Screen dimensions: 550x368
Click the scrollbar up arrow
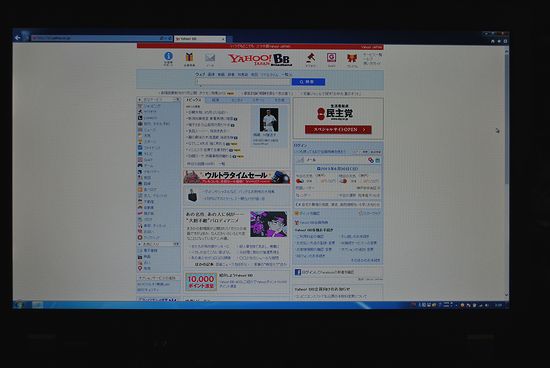507,51
